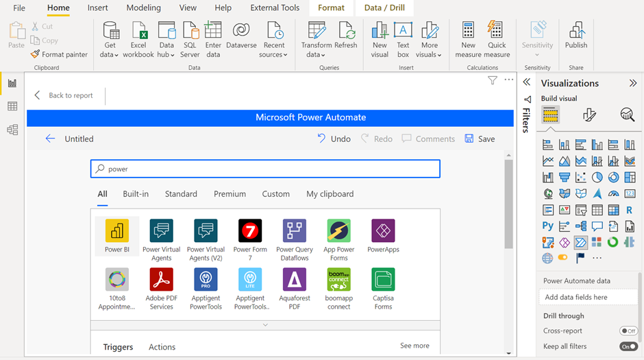Choose Adobe PDF Services connector
This screenshot has height=360, width=644.
point(162,280)
